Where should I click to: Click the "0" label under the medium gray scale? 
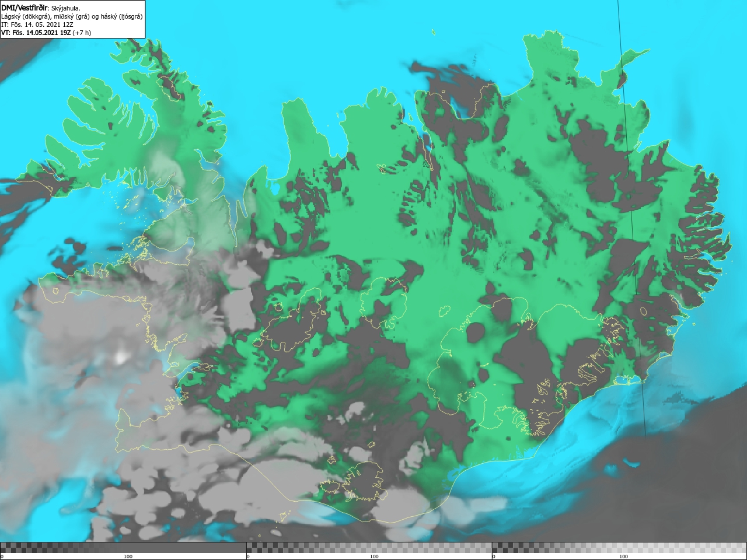[249, 556]
